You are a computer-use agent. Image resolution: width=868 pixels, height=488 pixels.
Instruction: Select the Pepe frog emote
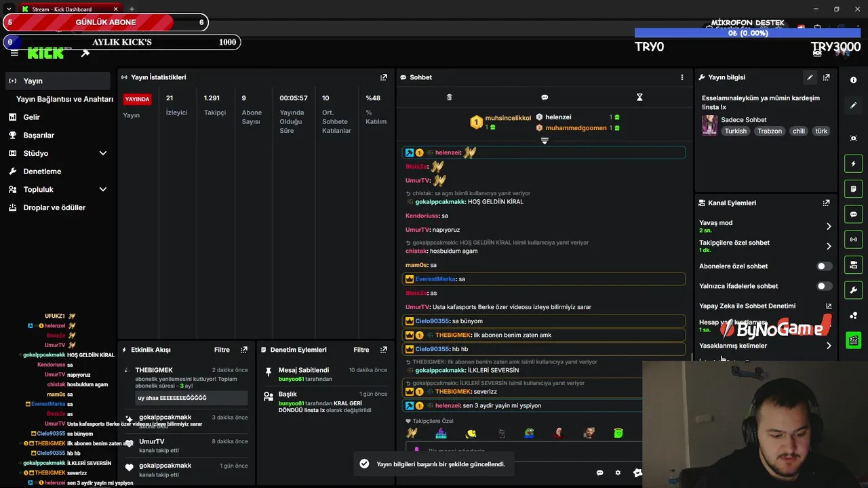(x=530, y=433)
